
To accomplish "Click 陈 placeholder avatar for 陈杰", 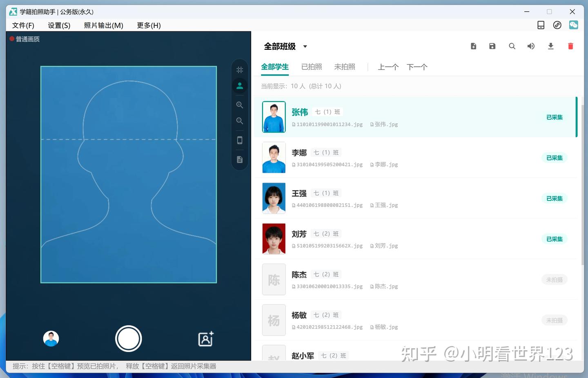I will 274,280.
